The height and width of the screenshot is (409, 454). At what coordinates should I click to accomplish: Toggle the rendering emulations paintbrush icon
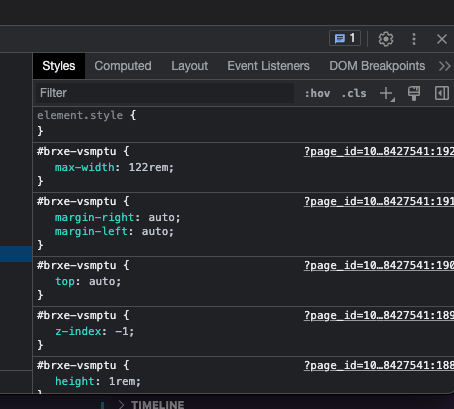tap(414, 93)
